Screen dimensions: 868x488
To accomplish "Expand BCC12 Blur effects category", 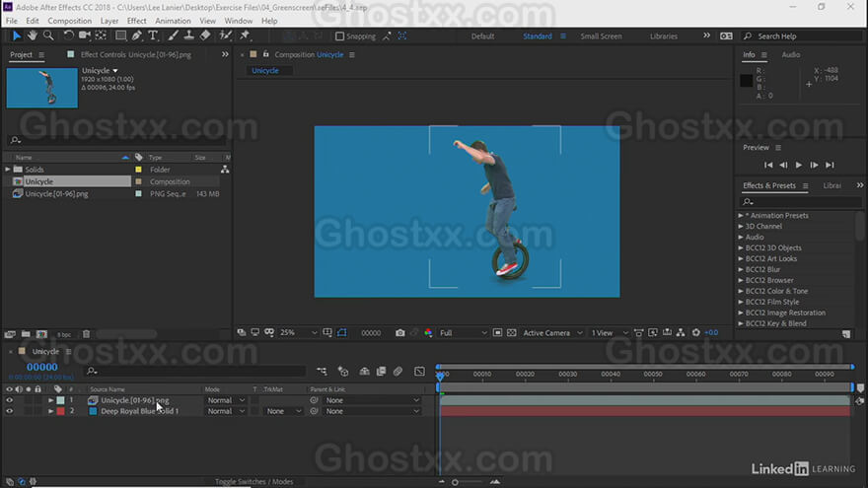I will coord(741,269).
